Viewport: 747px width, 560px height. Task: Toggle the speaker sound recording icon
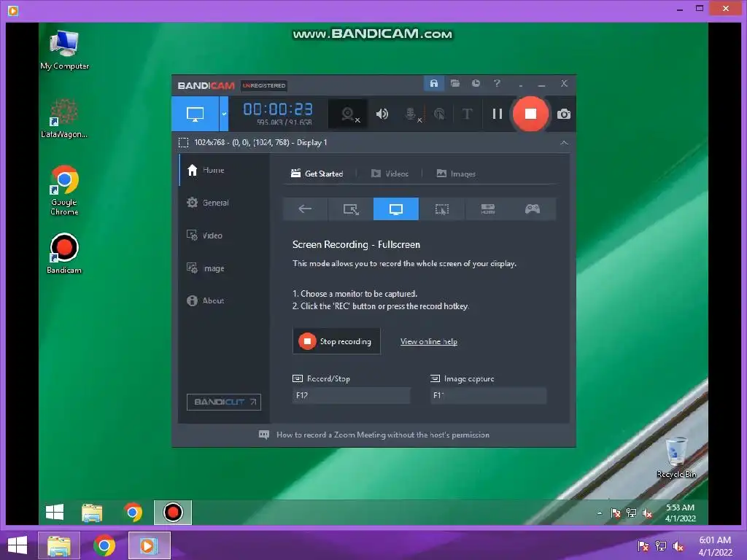pos(382,114)
